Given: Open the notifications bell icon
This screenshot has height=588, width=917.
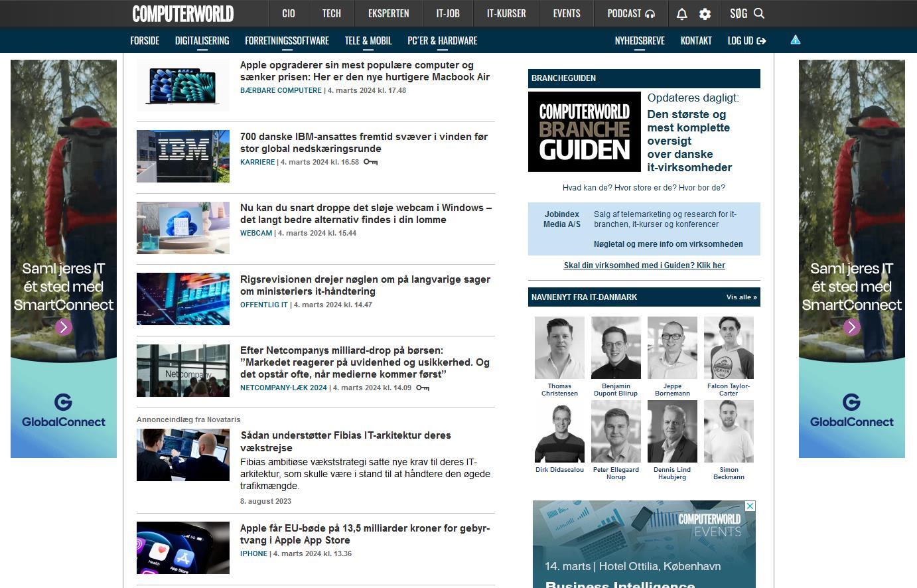Looking at the screenshot, I should point(681,14).
